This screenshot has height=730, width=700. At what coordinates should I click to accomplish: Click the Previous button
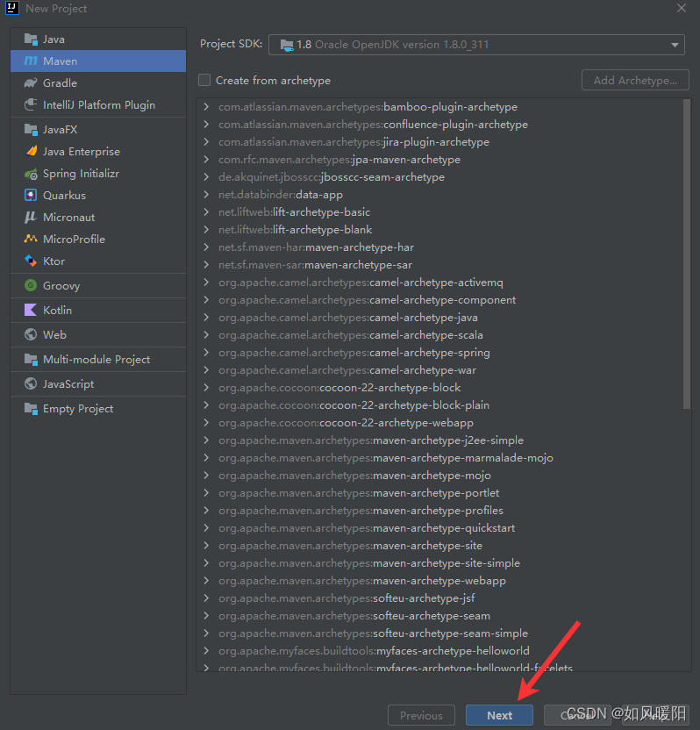click(x=421, y=715)
